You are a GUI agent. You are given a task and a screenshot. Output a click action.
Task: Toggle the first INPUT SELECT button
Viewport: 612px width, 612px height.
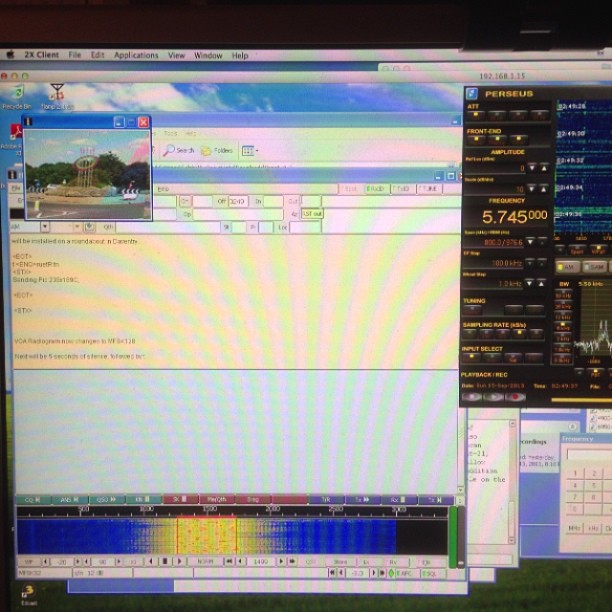471,357
